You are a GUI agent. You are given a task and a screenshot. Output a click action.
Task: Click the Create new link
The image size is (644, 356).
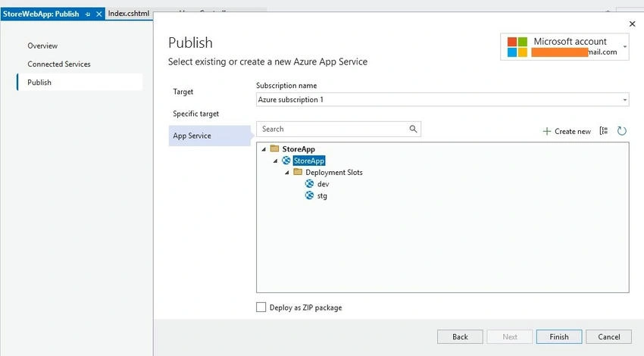tap(567, 131)
